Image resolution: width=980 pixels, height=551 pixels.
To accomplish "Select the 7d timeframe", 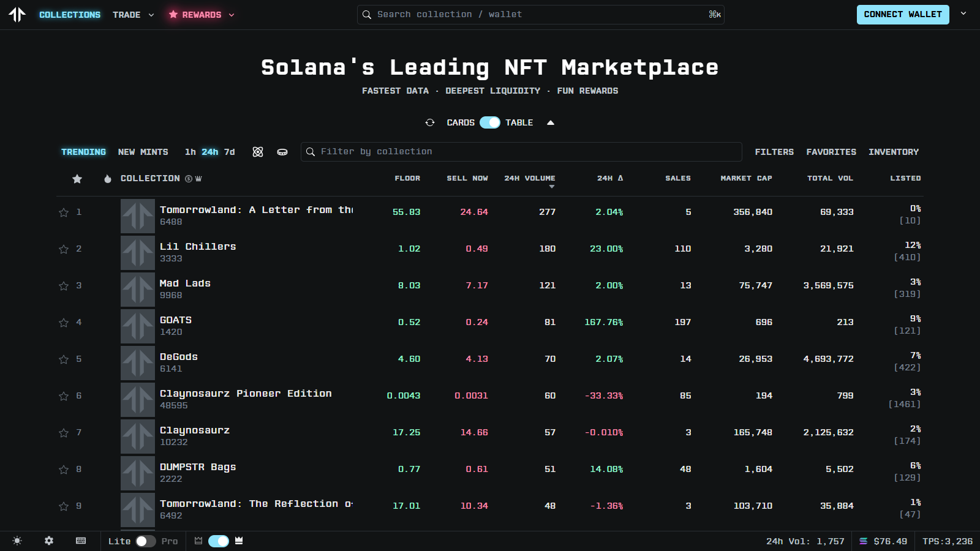I will point(230,152).
